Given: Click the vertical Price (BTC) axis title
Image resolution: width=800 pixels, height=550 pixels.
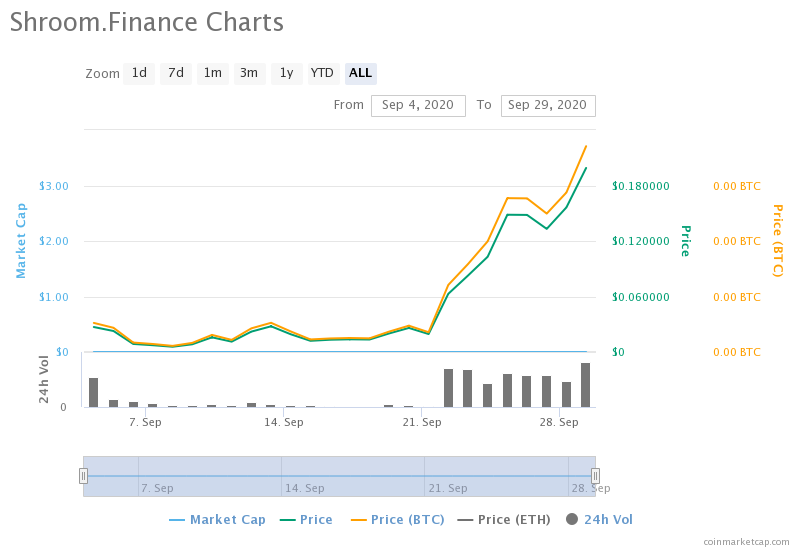Looking at the screenshot, I should tap(777, 241).
